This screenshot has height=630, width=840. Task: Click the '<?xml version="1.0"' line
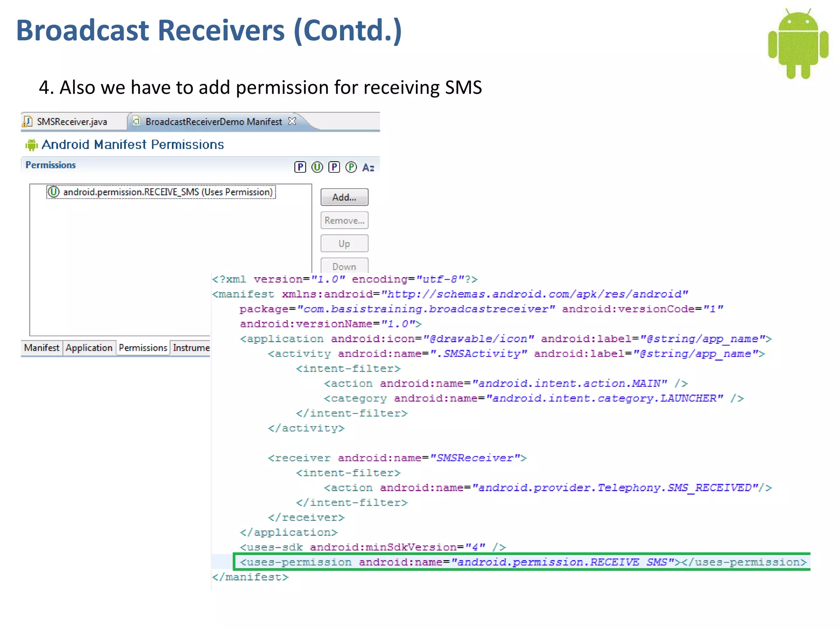345,279
